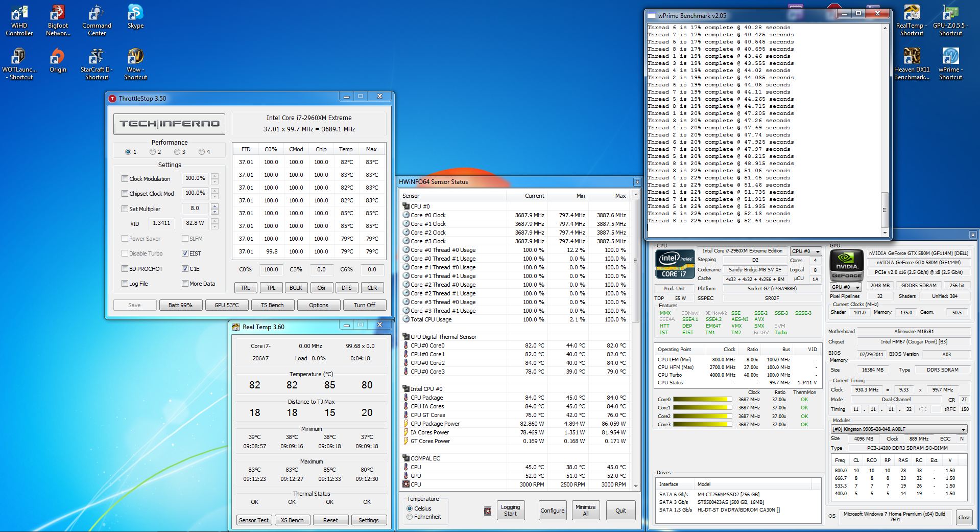The image size is (980, 532).
Task: Select Performance profile 2 radio button
Action: tap(153, 152)
